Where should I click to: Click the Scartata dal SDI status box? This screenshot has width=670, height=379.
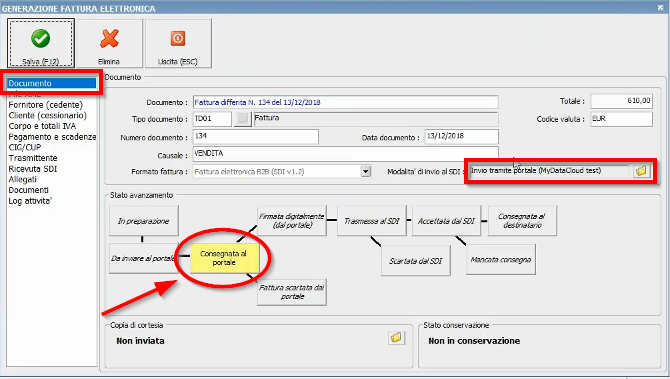click(x=416, y=260)
